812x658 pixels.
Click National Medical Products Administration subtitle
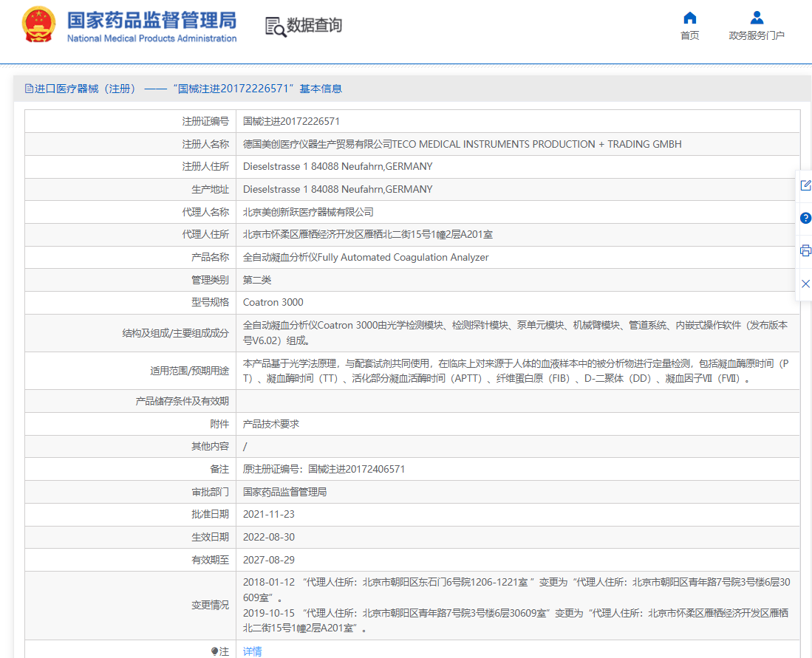pyautogui.click(x=151, y=38)
